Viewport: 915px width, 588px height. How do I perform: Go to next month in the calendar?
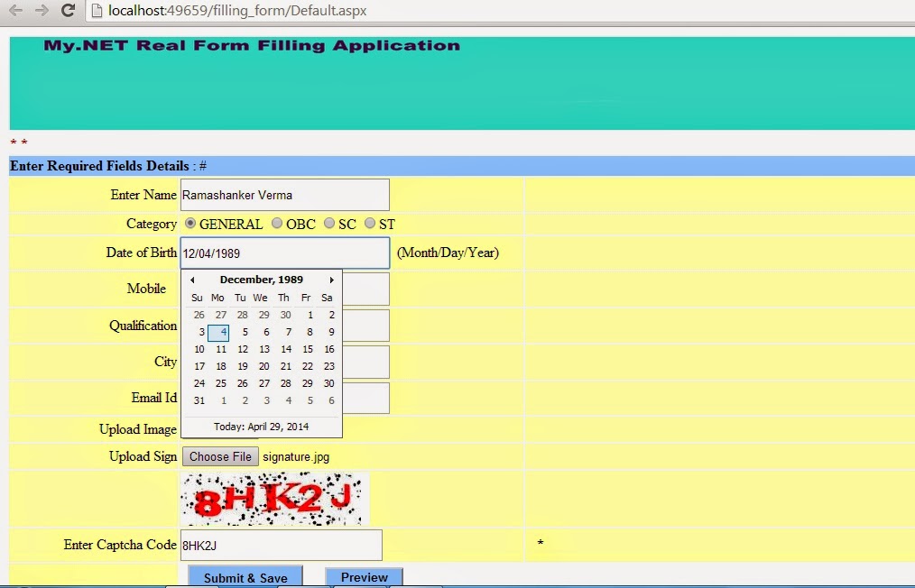point(331,280)
